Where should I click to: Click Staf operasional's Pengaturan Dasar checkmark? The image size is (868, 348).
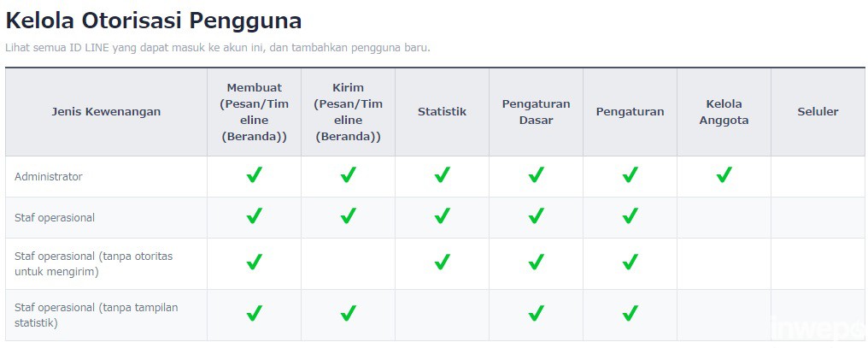(536, 216)
